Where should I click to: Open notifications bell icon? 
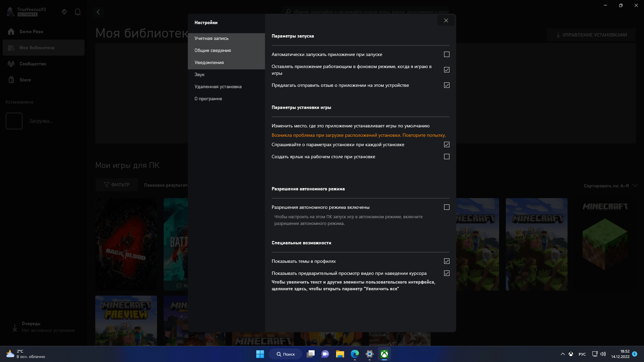coord(78,12)
